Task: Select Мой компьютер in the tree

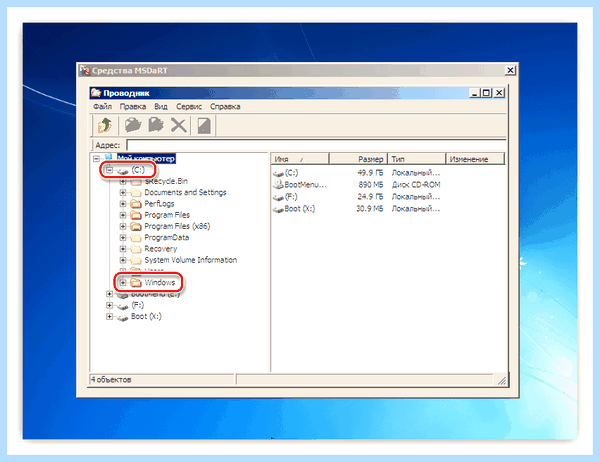Action: point(146,158)
